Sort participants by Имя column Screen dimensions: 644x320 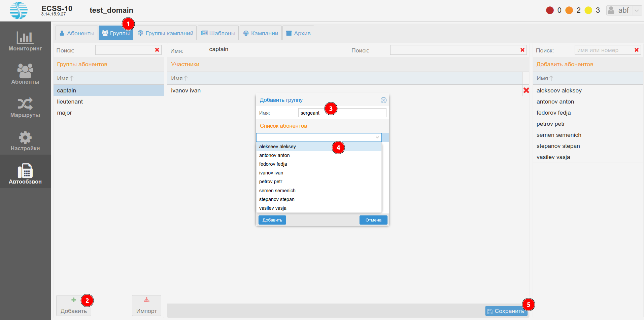[x=345, y=78]
